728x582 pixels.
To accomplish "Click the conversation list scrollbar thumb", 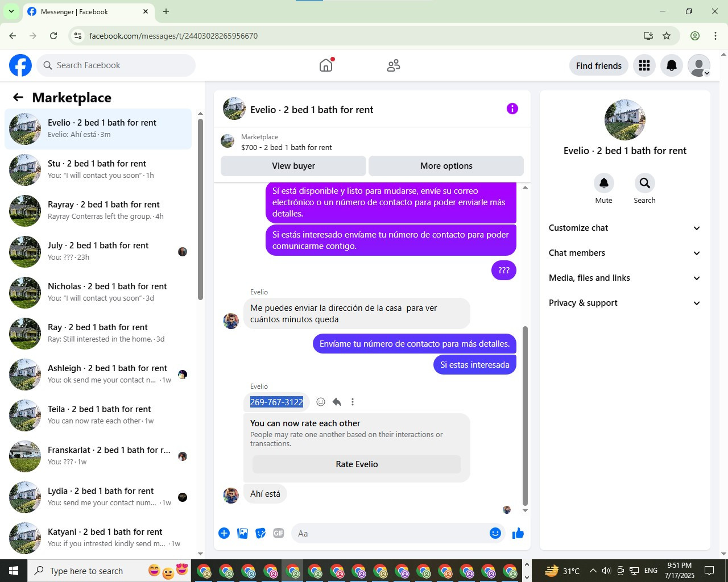I will [x=200, y=209].
